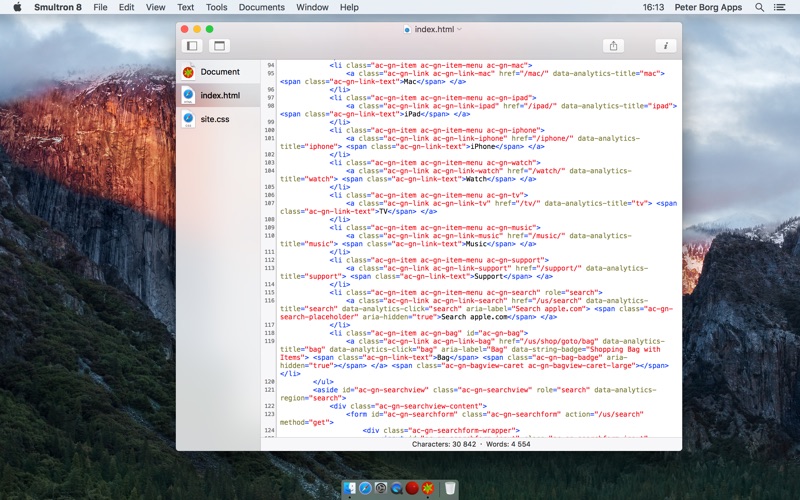Open Spotlight search in menu bar
The image size is (800, 500).
pyautogui.click(x=760, y=7)
